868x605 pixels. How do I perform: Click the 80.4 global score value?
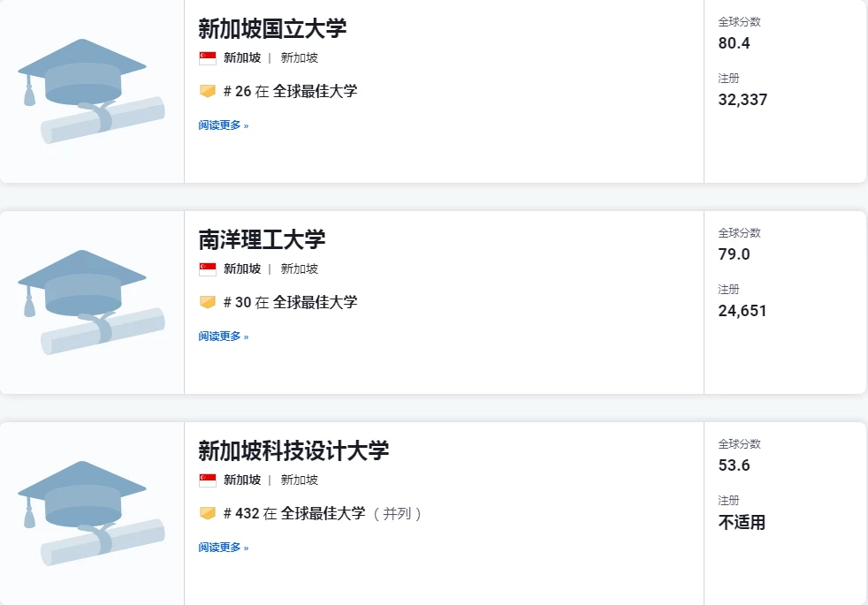coord(734,43)
